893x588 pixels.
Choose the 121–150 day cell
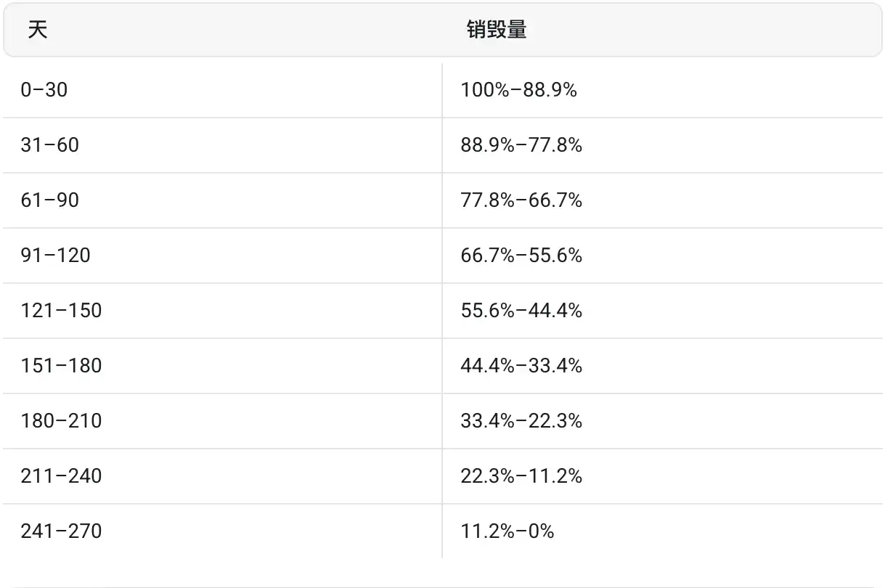tap(62, 311)
